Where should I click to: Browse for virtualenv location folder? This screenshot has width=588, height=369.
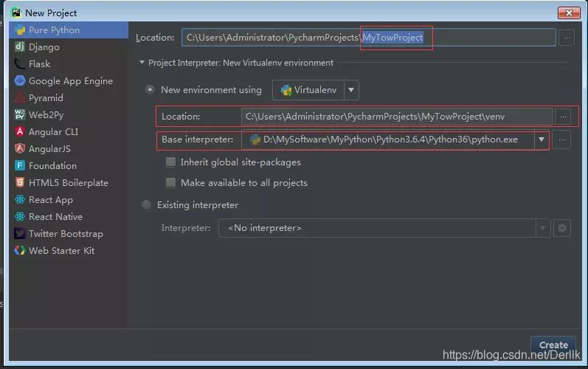tap(563, 117)
